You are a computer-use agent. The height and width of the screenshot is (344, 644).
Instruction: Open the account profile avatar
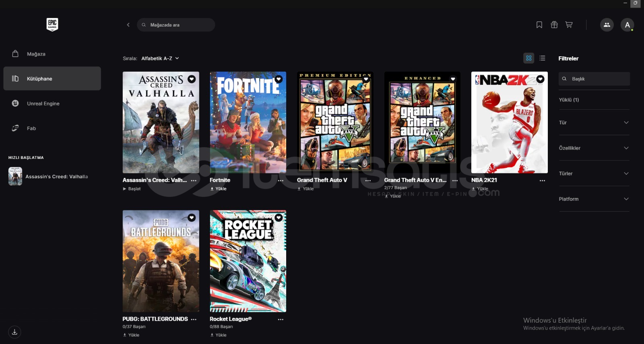click(627, 25)
